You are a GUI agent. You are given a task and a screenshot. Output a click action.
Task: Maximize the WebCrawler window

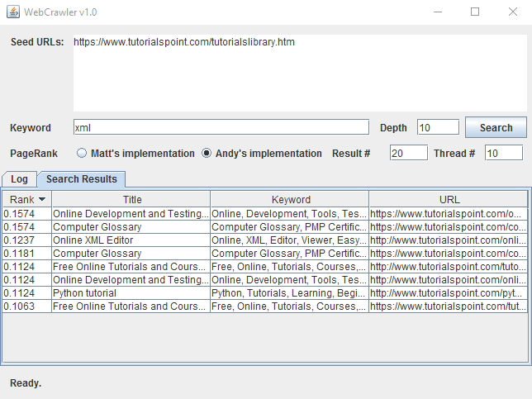[x=475, y=12]
